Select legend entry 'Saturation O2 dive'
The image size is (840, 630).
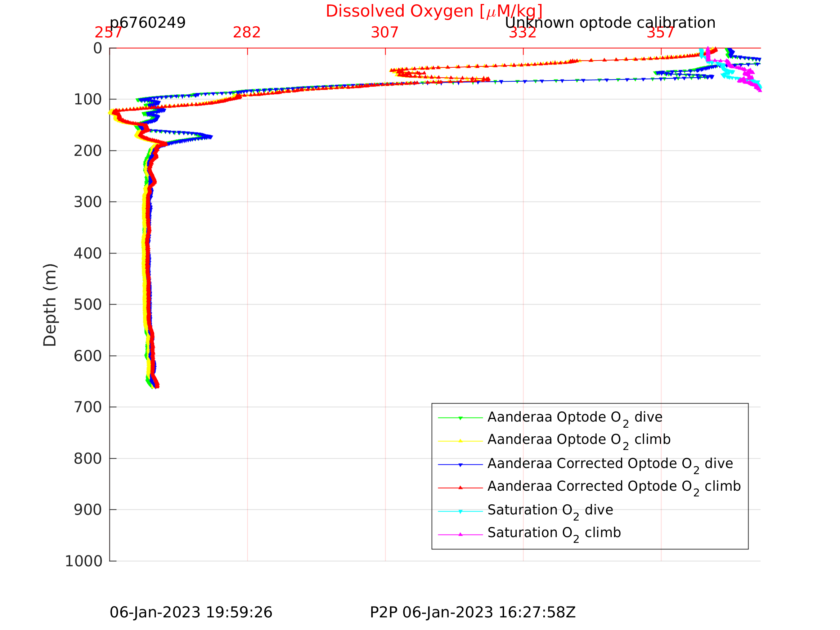coord(550,511)
